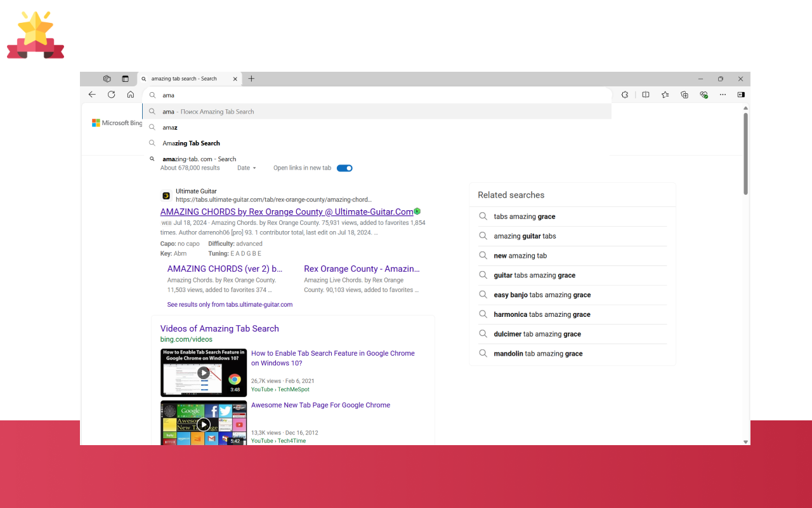Screen dimensions: 812x508
Task: Click the bing.com/videos link
Action: [x=187, y=340]
